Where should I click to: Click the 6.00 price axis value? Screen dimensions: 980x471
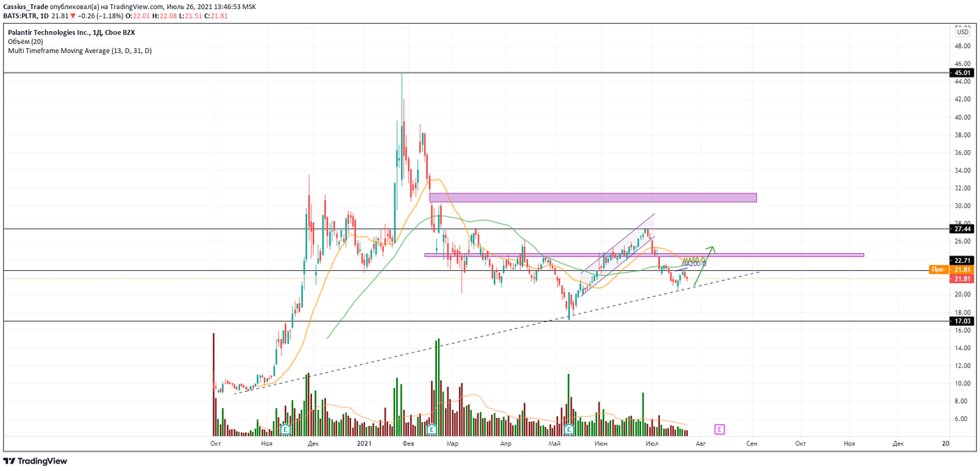click(x=962, y=419)
